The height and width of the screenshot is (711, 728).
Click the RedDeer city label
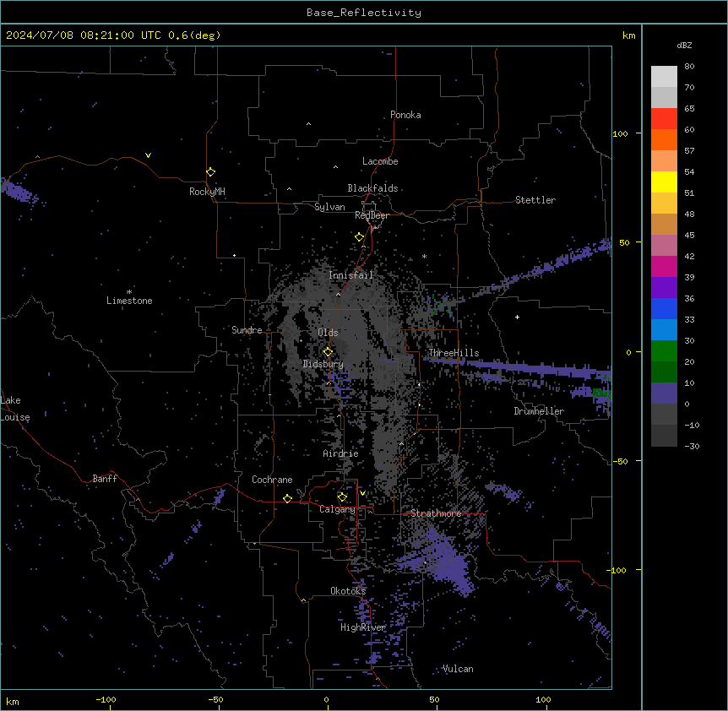tap(372, 215)
